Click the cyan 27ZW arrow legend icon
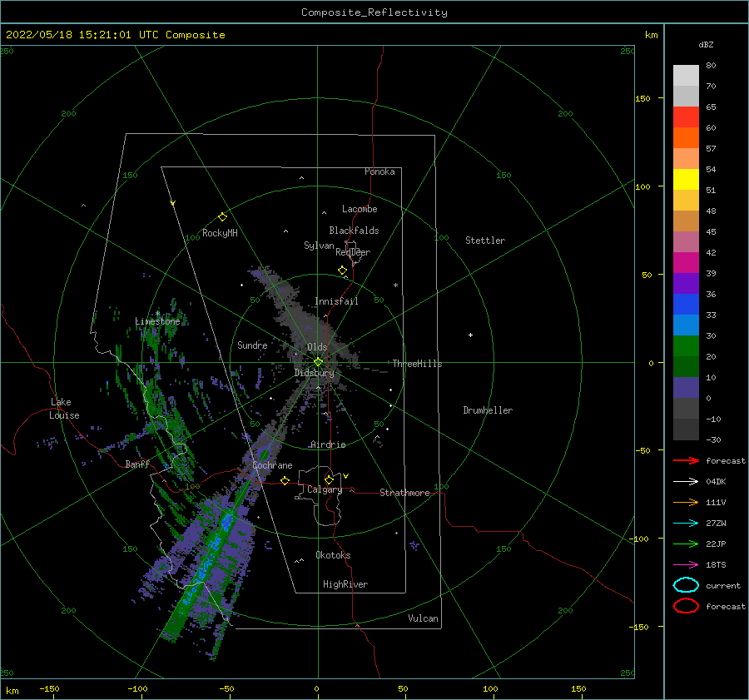Viewport: 749px width, 700px height. click(x=686, y=524)
